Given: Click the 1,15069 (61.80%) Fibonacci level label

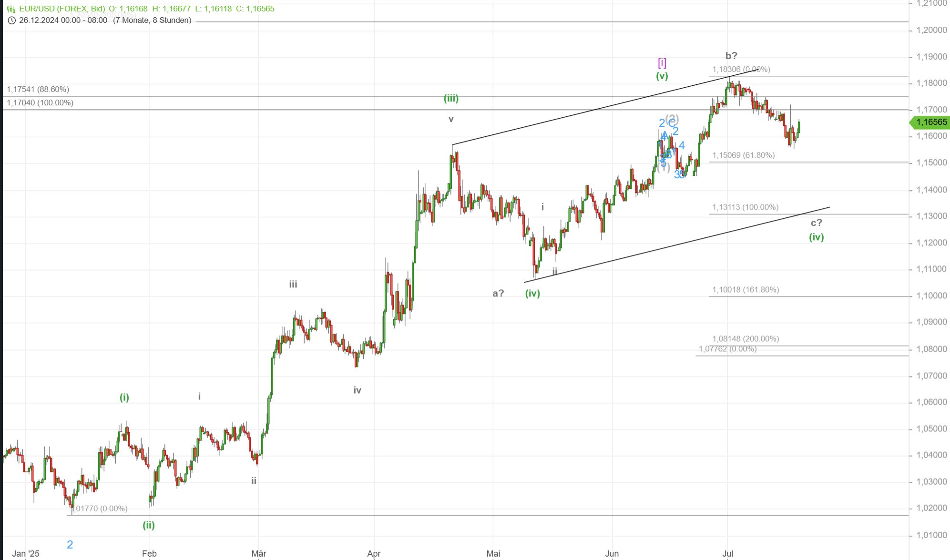Looking at the screenshot, I should (x=743, y=155).
